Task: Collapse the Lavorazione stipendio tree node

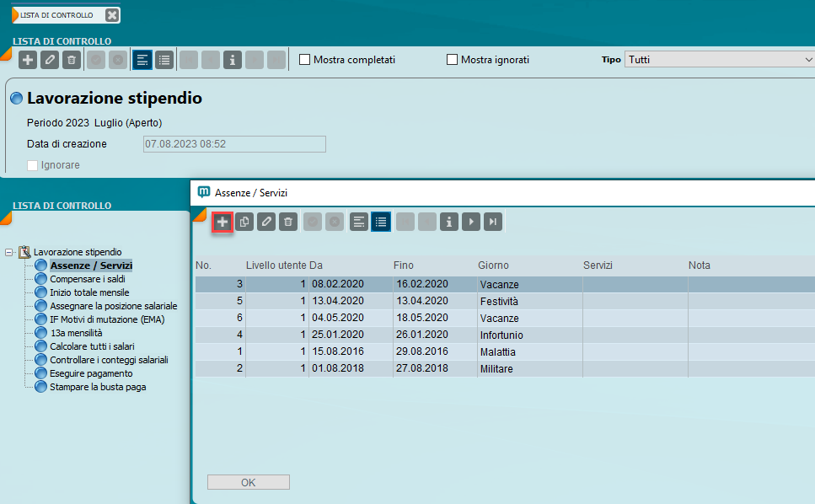Action: pos(9,252)
